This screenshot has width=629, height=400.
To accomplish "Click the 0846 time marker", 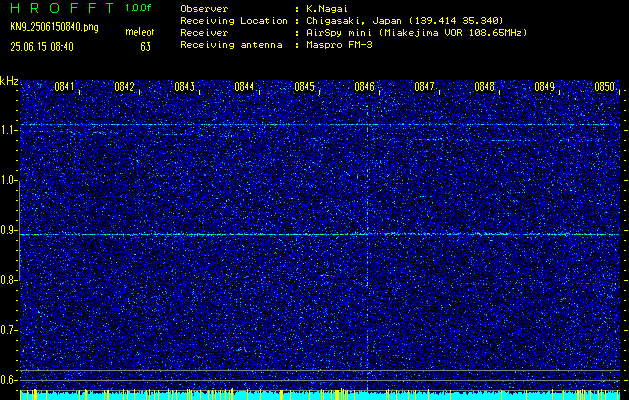I will [x=364, y=87].
